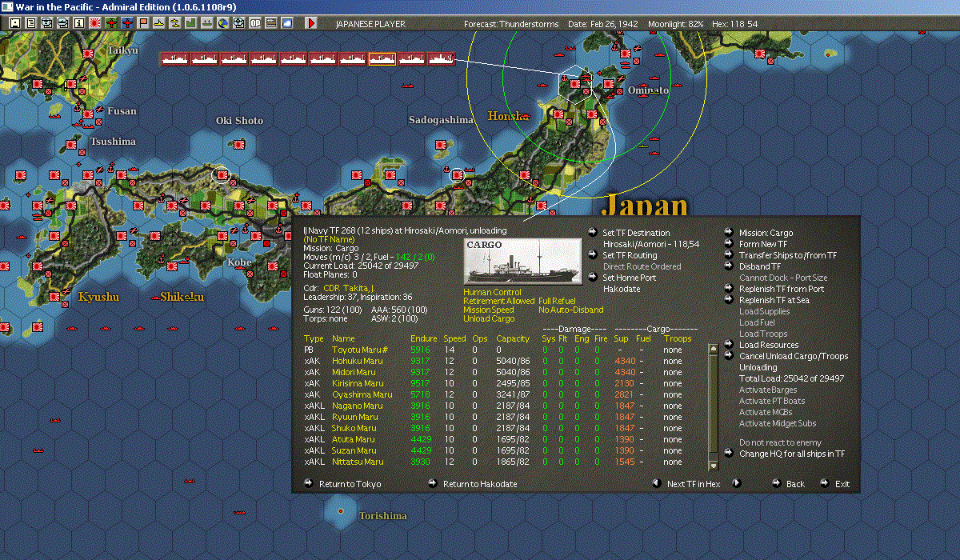Click previous arrow for Next TF in Hex
Viewport: 960px width, 560px height.
[656, 483]
